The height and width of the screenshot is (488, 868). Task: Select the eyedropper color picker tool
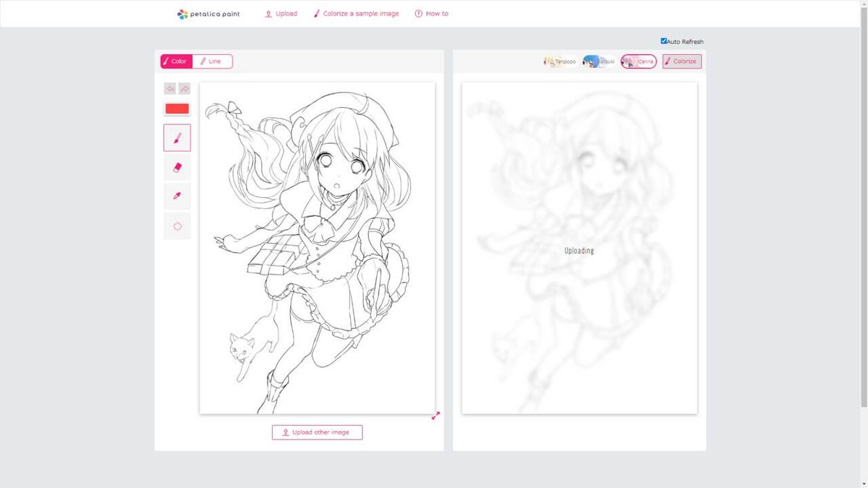pos(177,196)
